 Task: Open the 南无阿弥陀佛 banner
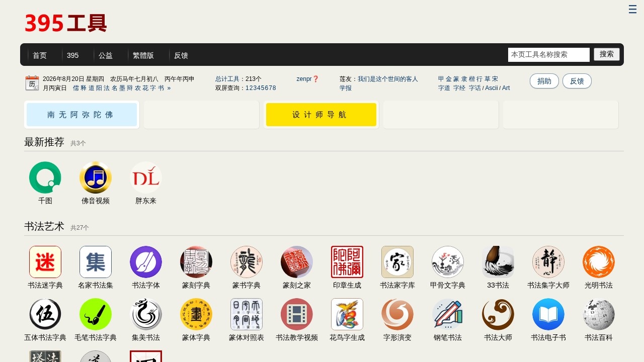(82, 115)
